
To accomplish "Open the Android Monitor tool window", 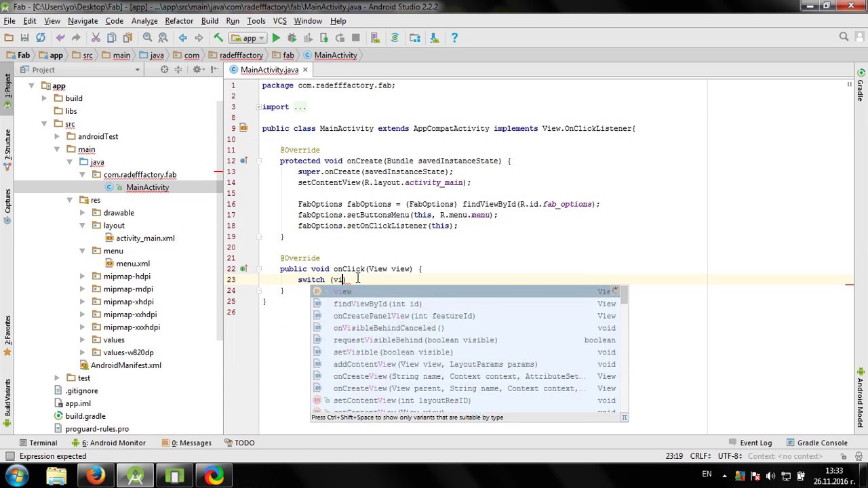I will [108, 443].
